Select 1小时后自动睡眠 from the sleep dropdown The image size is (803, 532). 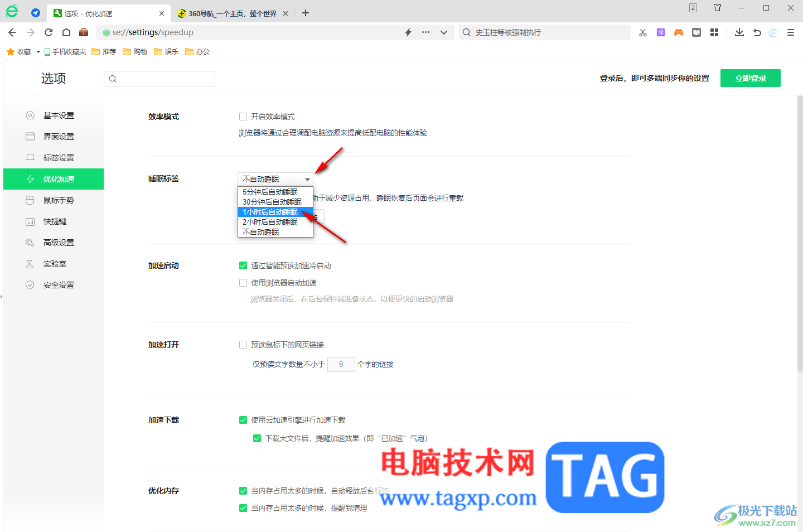click(x=272, y=211)
